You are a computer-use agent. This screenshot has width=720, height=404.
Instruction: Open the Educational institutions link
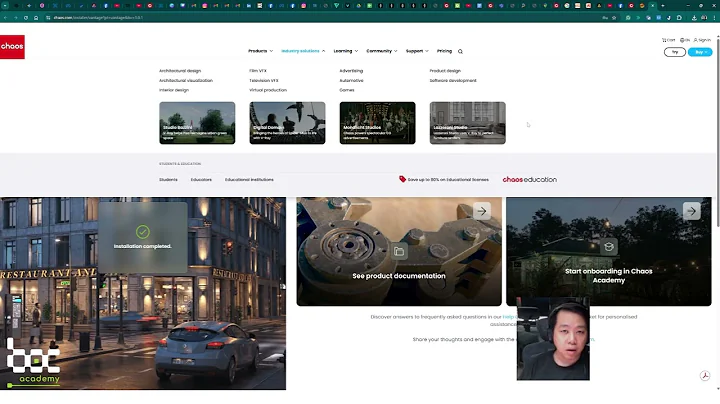(249, 180)
